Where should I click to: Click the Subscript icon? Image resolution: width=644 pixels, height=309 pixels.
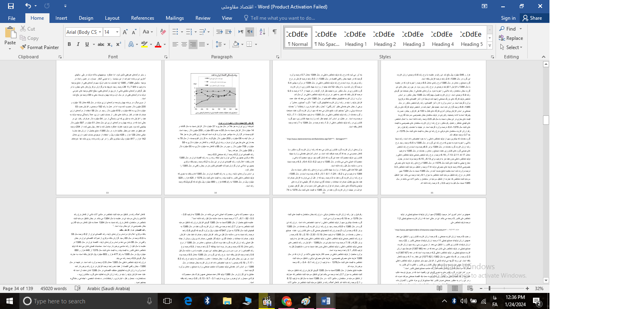pyautogui.click(x=110, y=44)
